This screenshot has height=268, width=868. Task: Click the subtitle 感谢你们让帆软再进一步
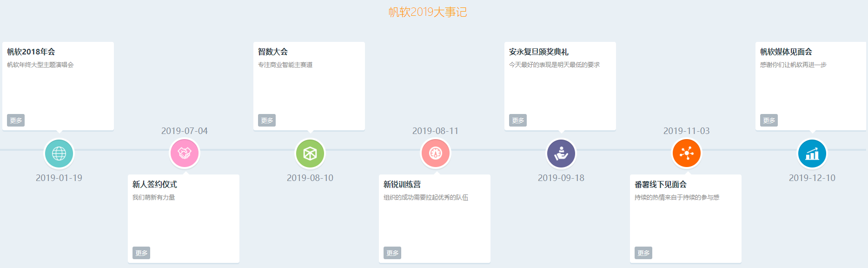coord(793,65)
